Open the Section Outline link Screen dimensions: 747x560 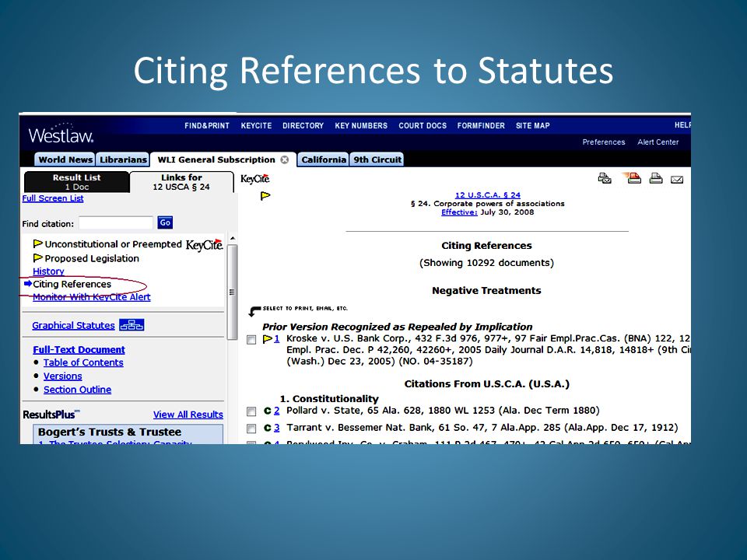[77, 390]
